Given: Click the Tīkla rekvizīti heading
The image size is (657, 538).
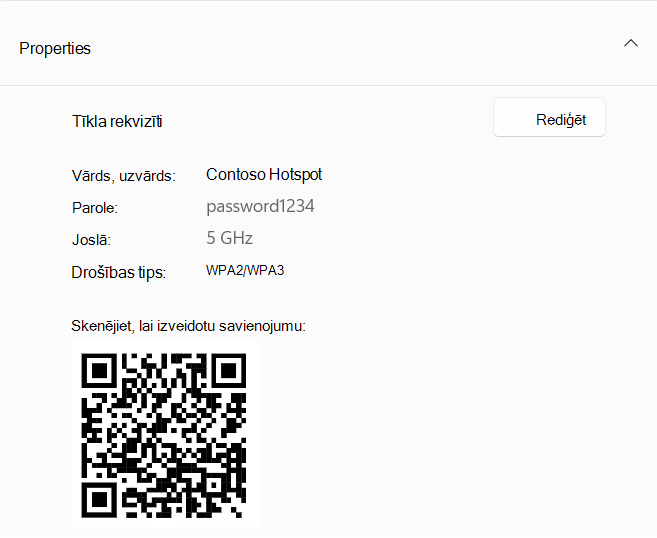Looking at the screenshot, I should pos(117,122).
